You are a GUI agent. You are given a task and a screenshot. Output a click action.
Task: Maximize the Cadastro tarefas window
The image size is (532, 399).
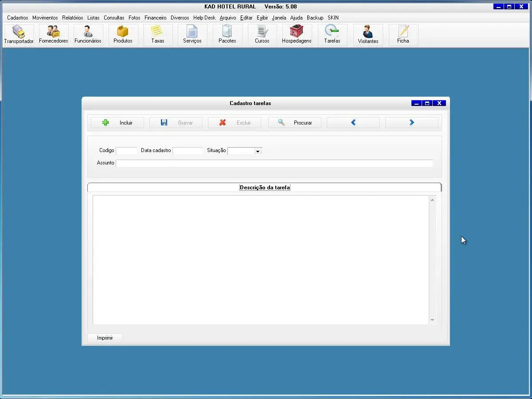click(x=427, y=103)
